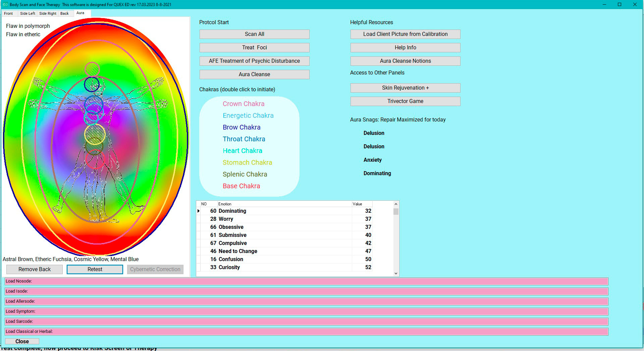Maximize the Body Scan window
The height and width of the screenshot is (351, 644).
point(620,5)
